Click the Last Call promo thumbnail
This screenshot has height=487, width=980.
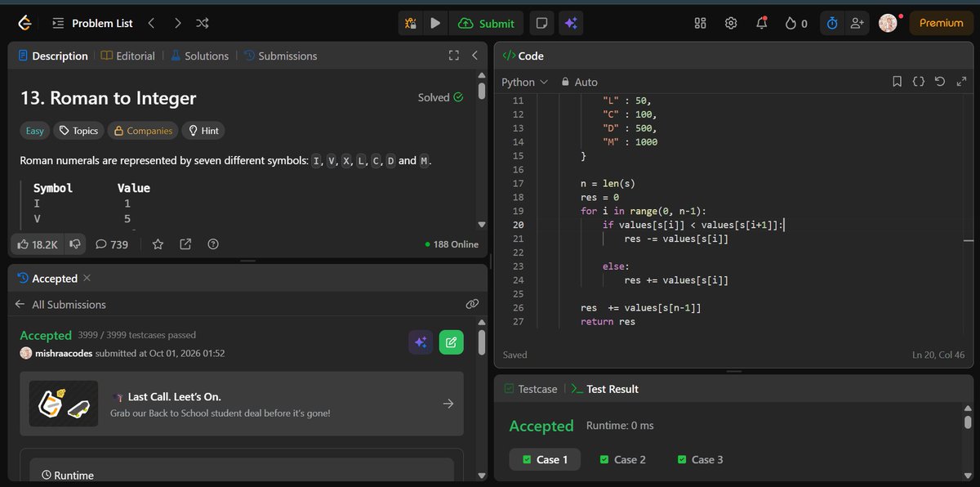tap(64, 404)
